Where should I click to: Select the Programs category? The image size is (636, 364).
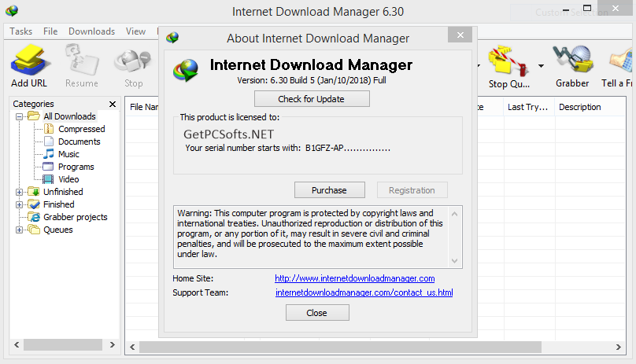coord(76,167)
